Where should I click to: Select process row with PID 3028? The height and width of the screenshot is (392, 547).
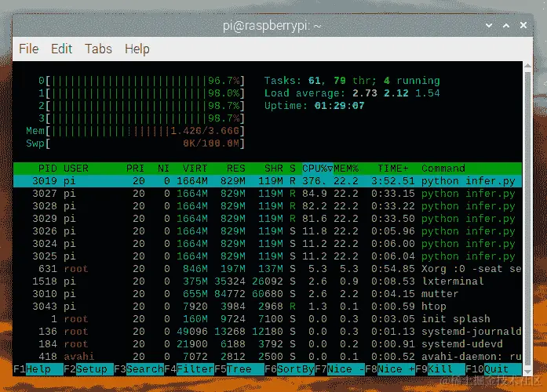[x=268, y=206]
